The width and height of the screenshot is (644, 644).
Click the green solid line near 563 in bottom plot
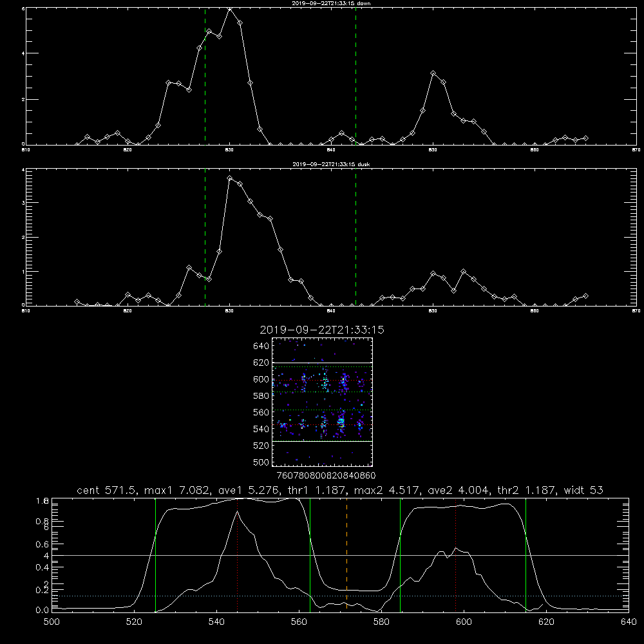coord(310,555)
